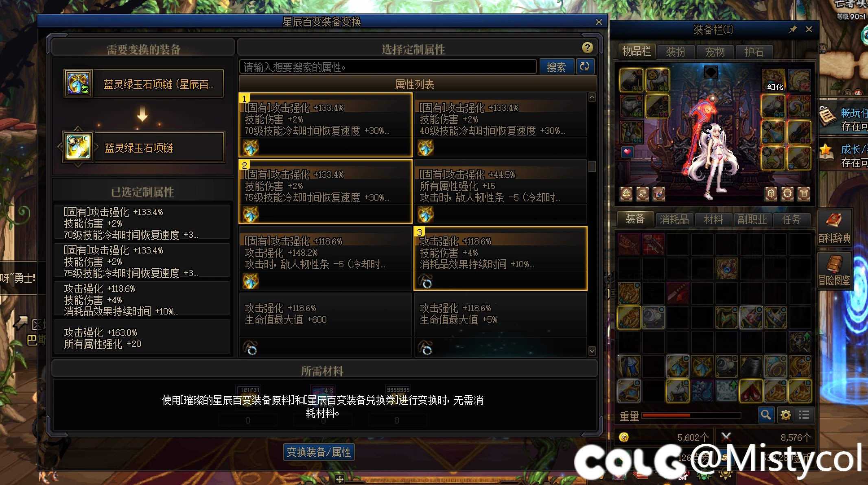868x485 pixels.
Task: Click the refresh icon beside 搜索 button
Action: 585,67
